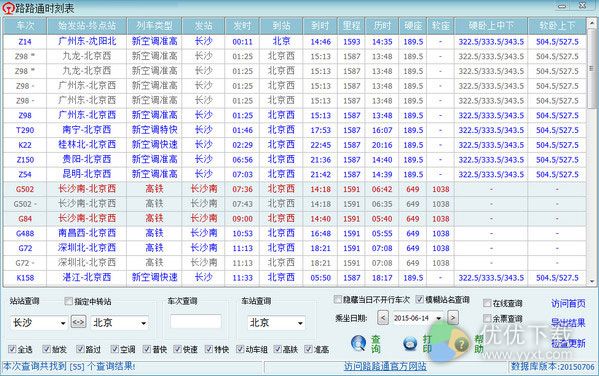The image size is (599, 376).
Task: Click the 本次查询共找到 [55] 个查询结果 status text
Action: click(69, 366)
